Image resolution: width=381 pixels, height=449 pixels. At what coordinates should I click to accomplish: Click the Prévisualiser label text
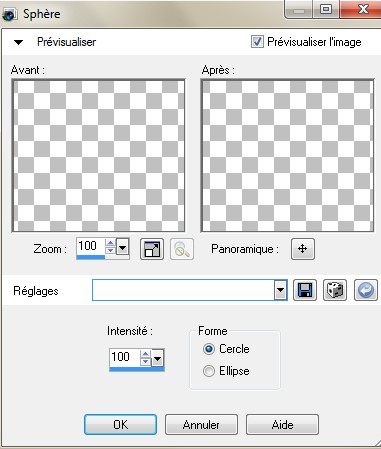(x=66, y=42)
